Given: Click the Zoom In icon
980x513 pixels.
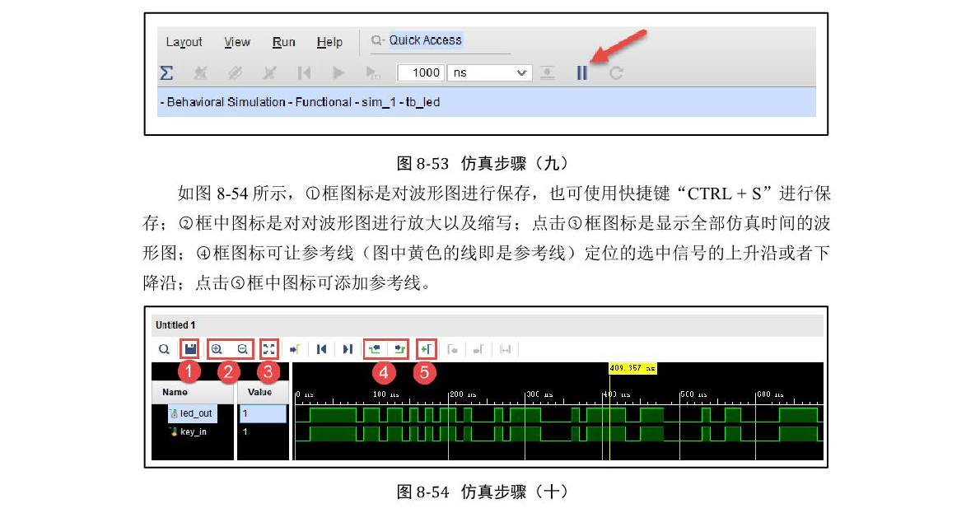Looking at the screenshot, I should 217,349.
